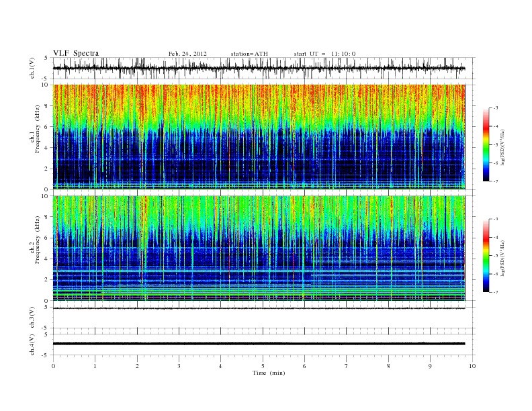Click the "6" tick label on the time axis
This screenshot has height=411, width=532.
304,366
